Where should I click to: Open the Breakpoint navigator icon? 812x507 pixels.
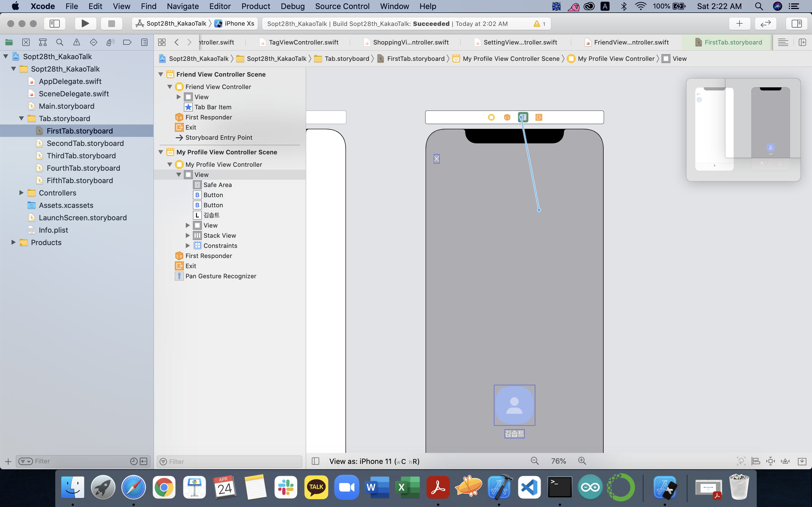tap(127, 42)
